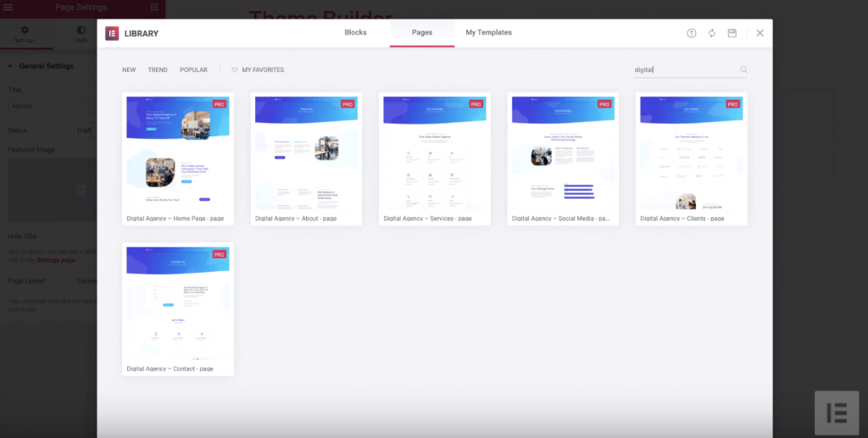Open Digital Agency Social Media template

click(x=563, y=152)
